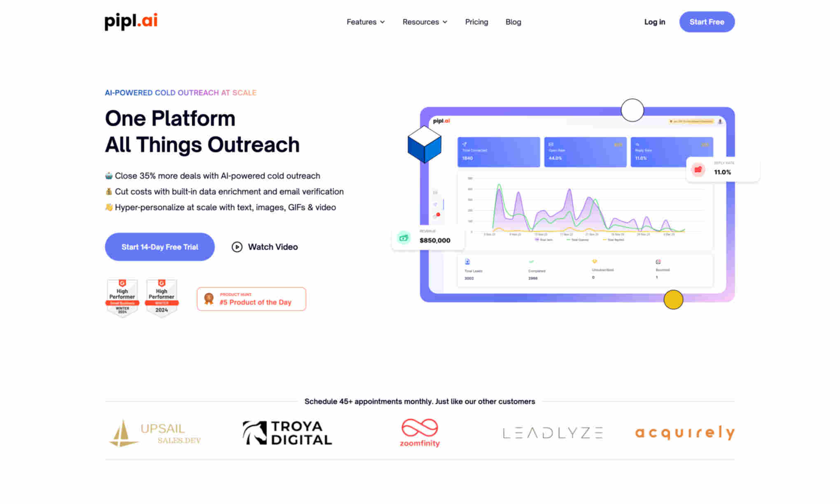
Task: Click the reply rate badge icon
Action: 698,168
